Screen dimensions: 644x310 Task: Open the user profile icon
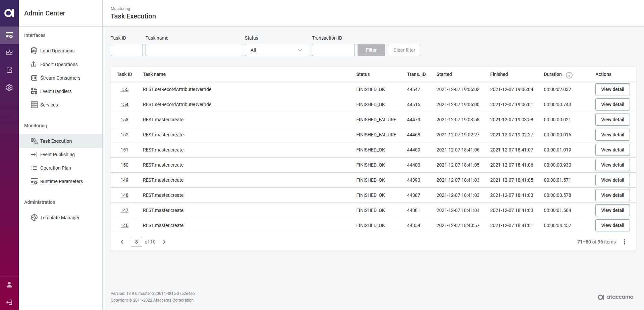[9, 285]
